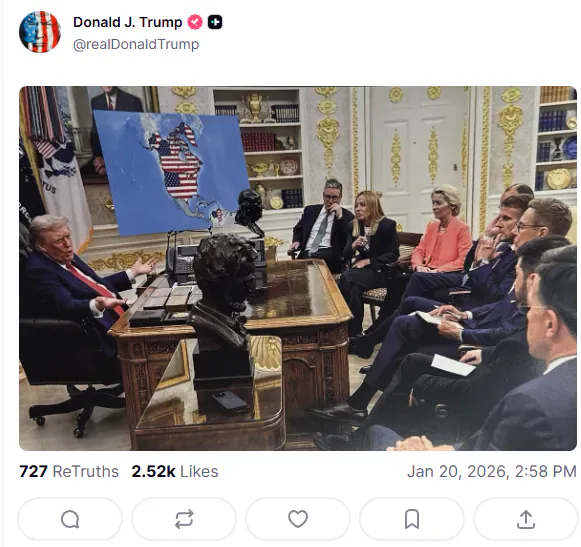
Task: Open the reply comment bubble icon
Action: [x=70, y=519]
